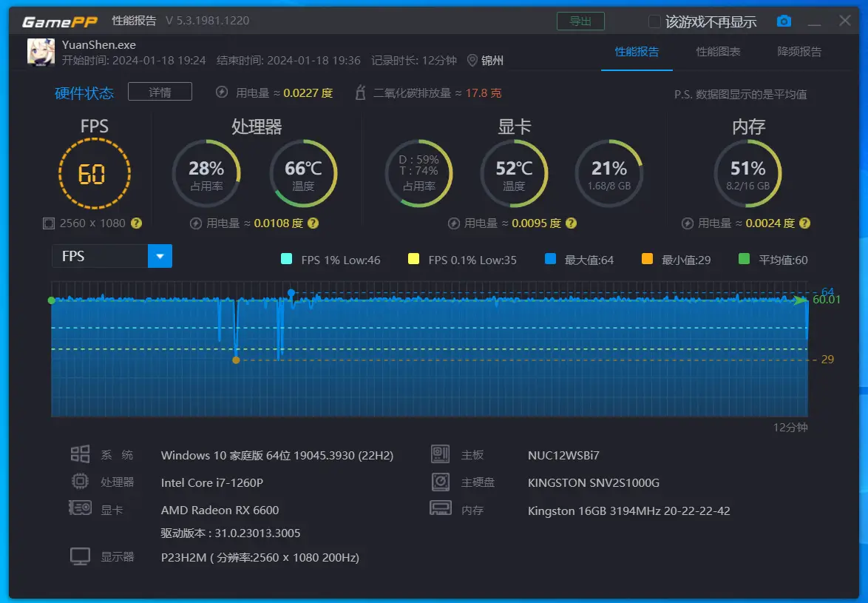Click the driver version 31.0.23013.3005 text

(x=231, y=533)
